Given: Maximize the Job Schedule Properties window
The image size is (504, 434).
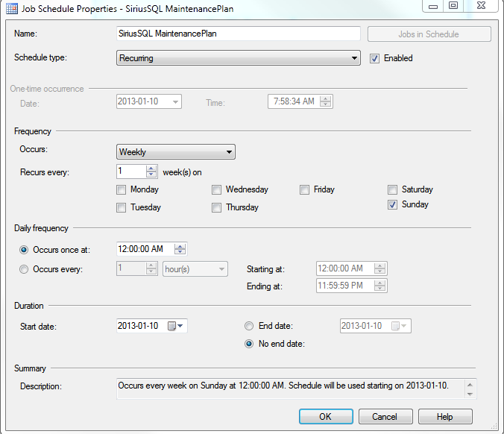Looking at the screenshot, I should (x=453, y=6).
